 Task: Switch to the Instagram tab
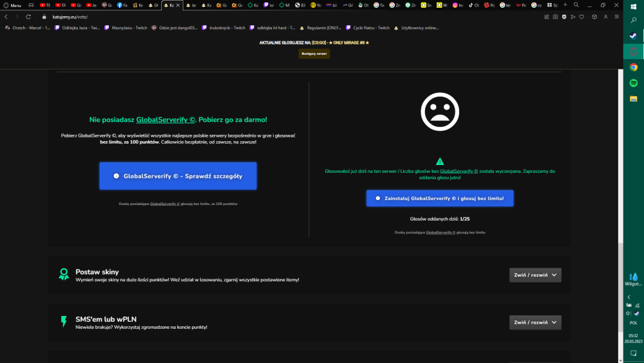click(458, 5)
